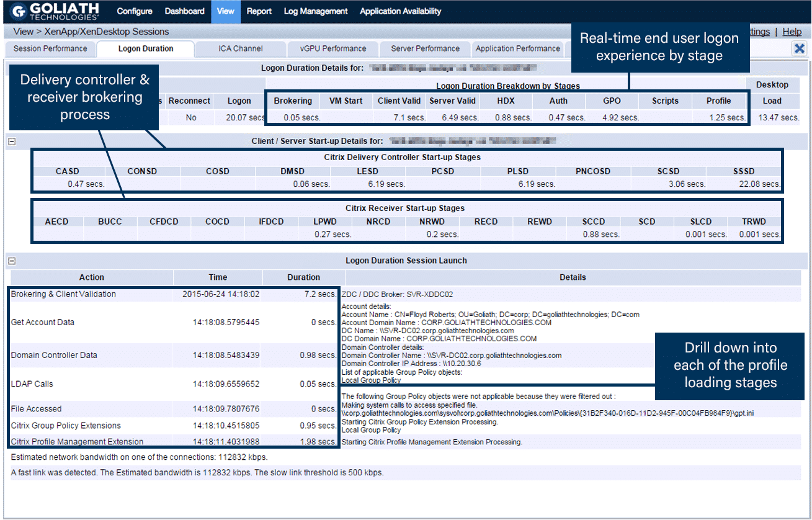Collapse the Logon Duration Session Launch section

(x=11, y=261)
